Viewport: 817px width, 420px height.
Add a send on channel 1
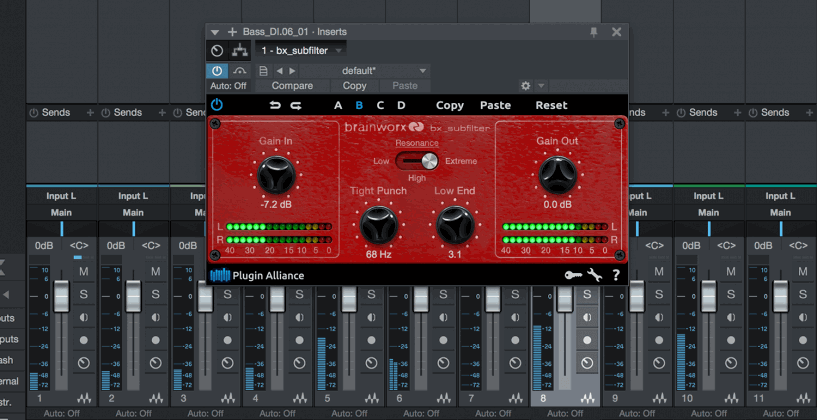(x=90, y=113)
